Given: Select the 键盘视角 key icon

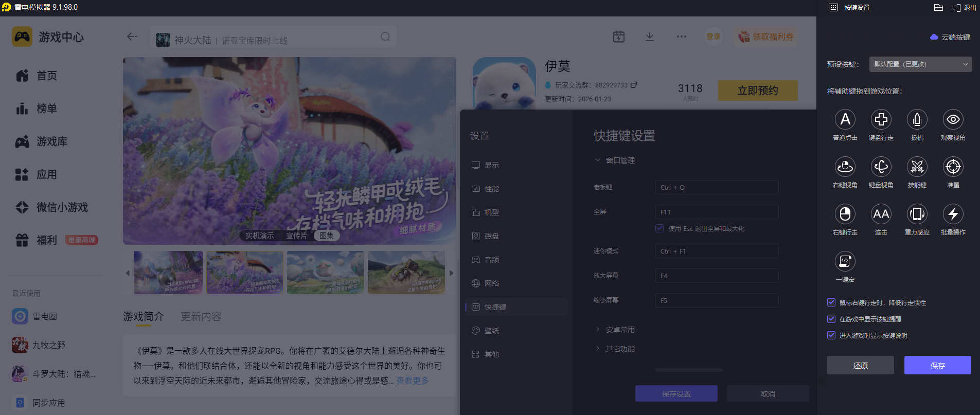Looking at the screenshot, I should 881,167.
